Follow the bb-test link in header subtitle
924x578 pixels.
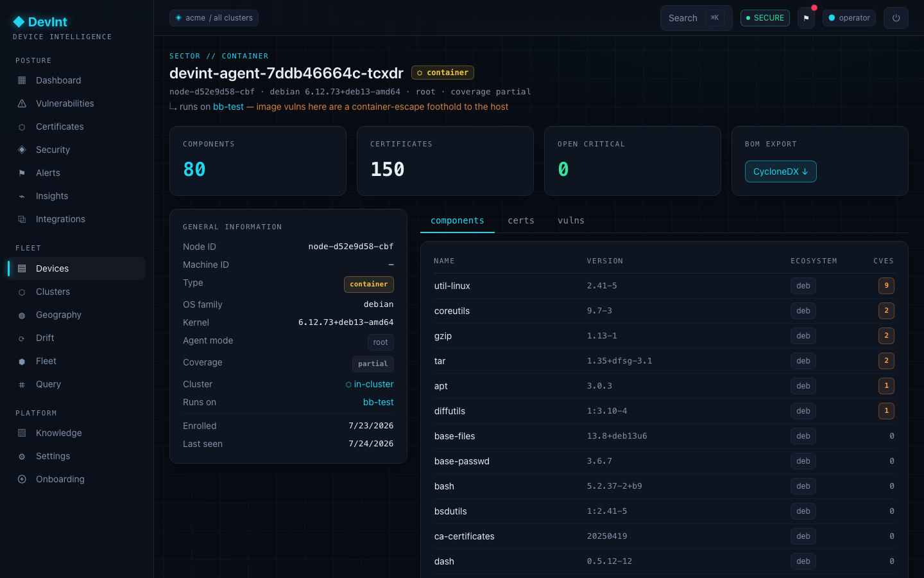point(228,107)
